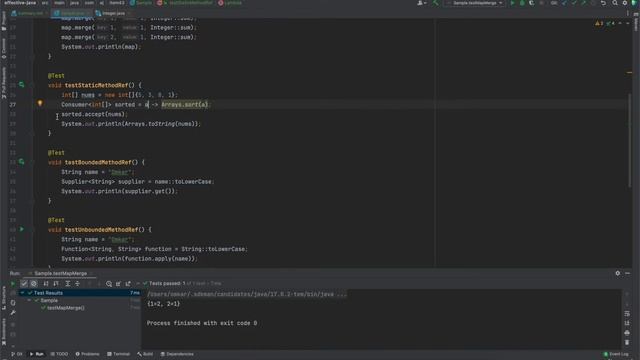
Task: Collapse the Sample test class node
Action: pyautogui.click(x=29, y=300)
